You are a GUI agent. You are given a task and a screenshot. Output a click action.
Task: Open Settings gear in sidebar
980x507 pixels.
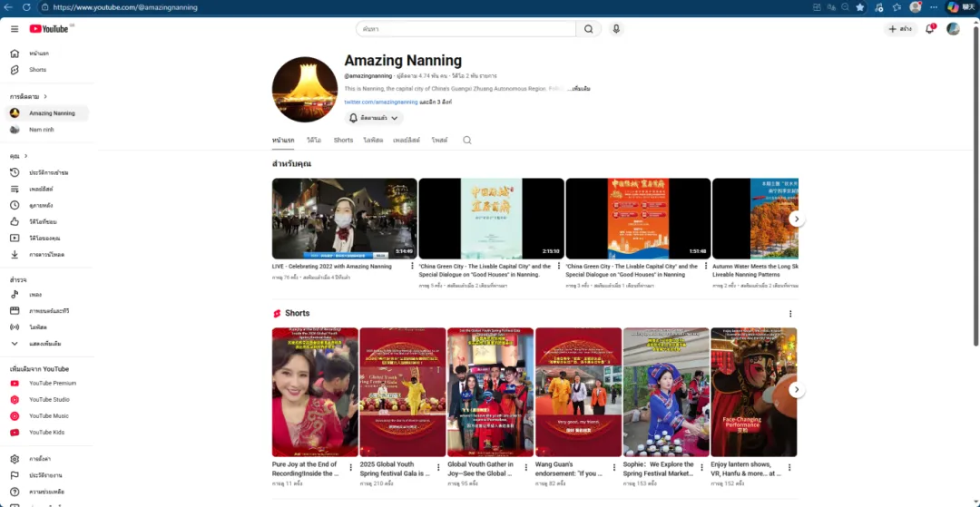pyautogui.click(x=48, y=459)
